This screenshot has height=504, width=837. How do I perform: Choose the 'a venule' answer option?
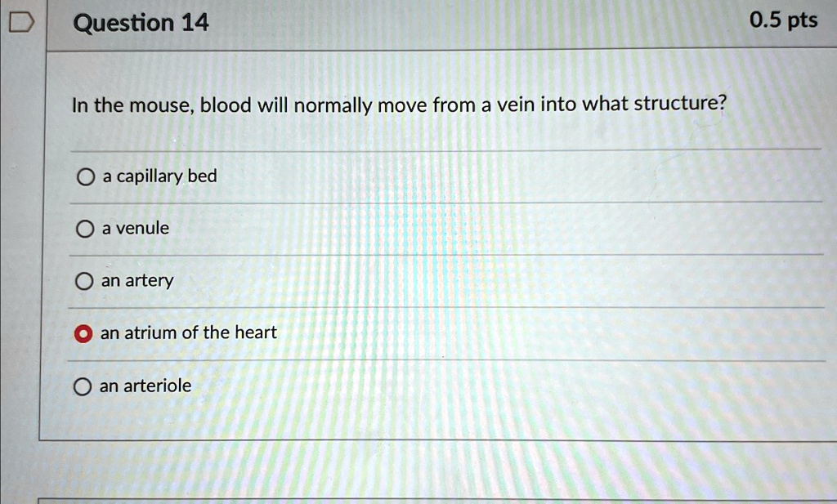pyautogui.click(x=84, y=229)
